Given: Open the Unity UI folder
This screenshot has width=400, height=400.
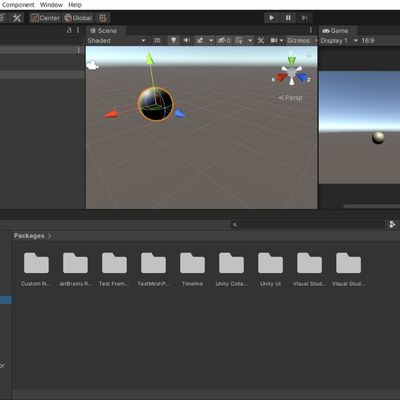Looking at the screenshot, I should pos(270,269).
